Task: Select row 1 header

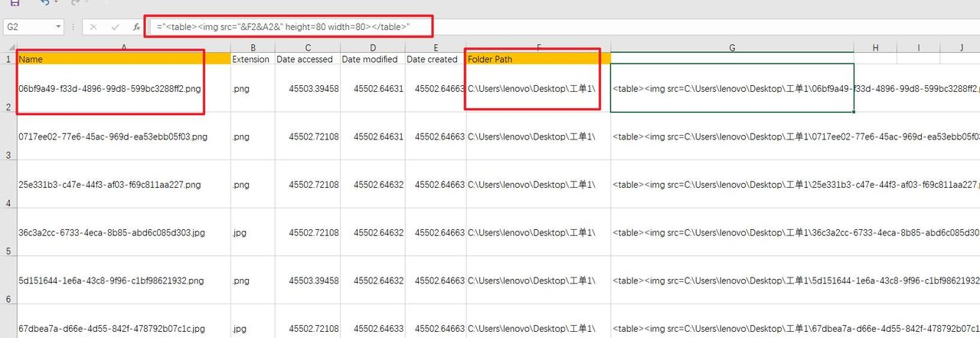Action: [x=8, y=59]
